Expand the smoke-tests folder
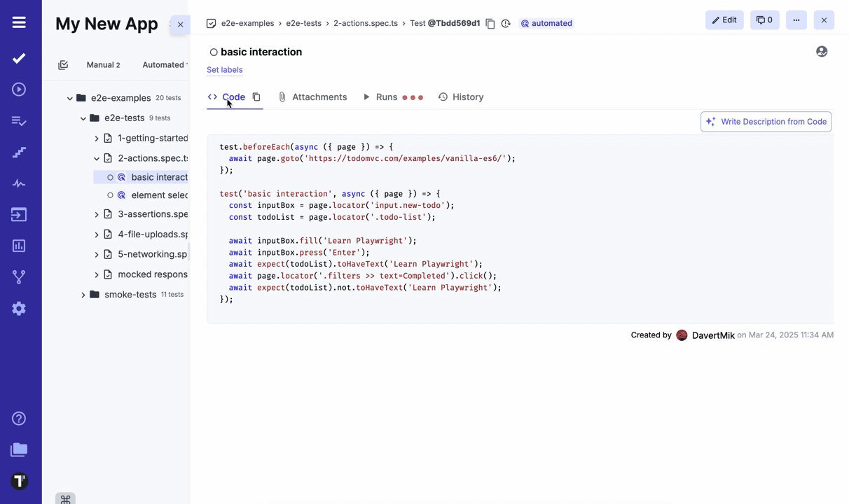849x504 pixels. tap(83, 295)
